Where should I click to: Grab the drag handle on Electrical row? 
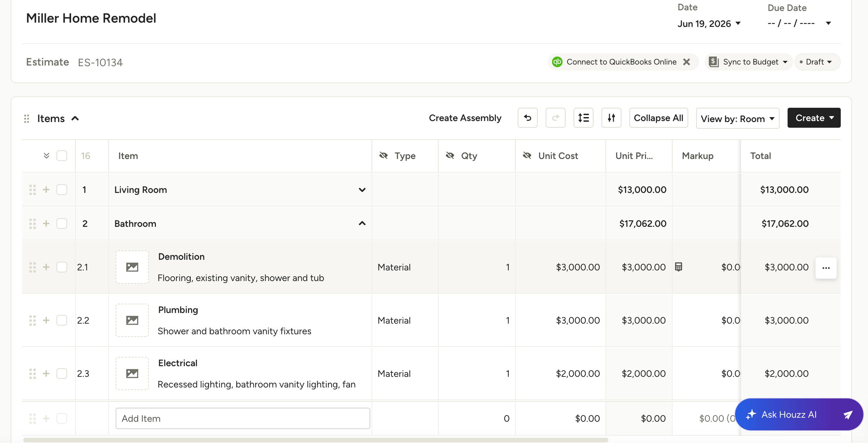[x=32, y=374]
